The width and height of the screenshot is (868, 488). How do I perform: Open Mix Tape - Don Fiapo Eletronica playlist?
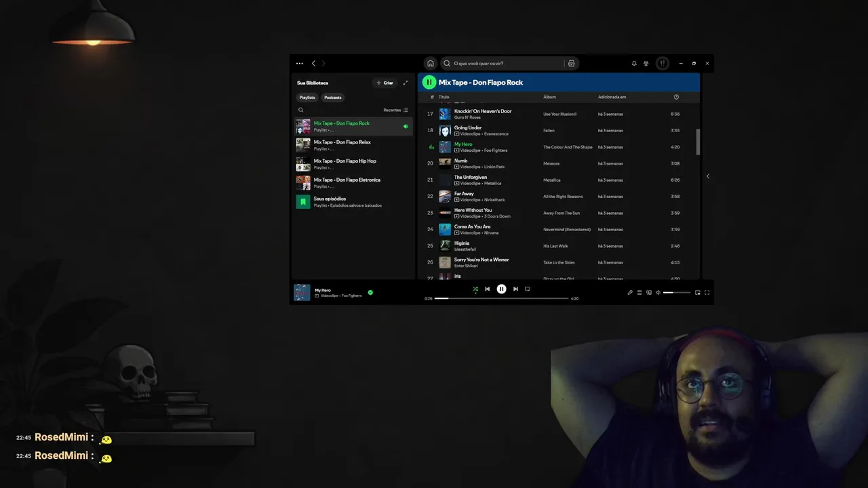click(x=353, y=183)
